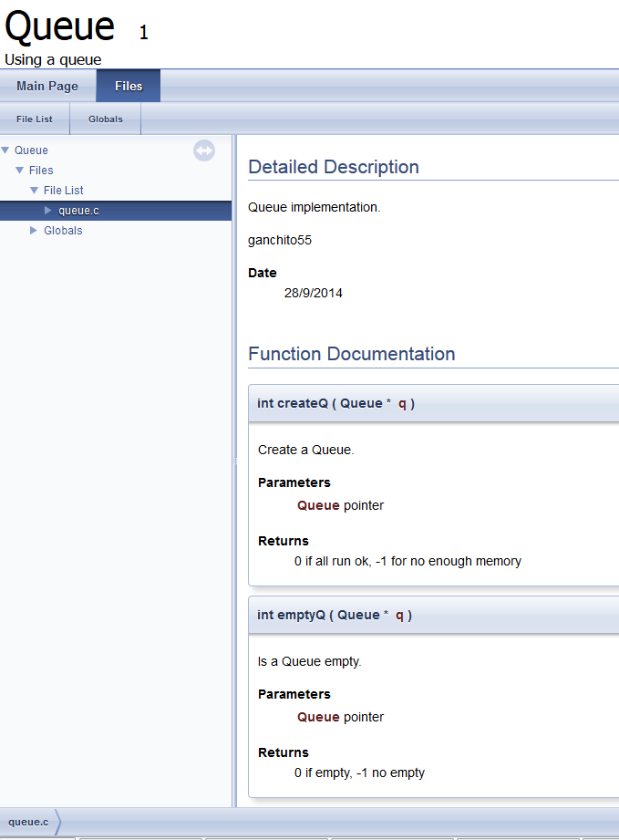
Task: Collapse the File List tree arrow
Action: pos(35,191)
